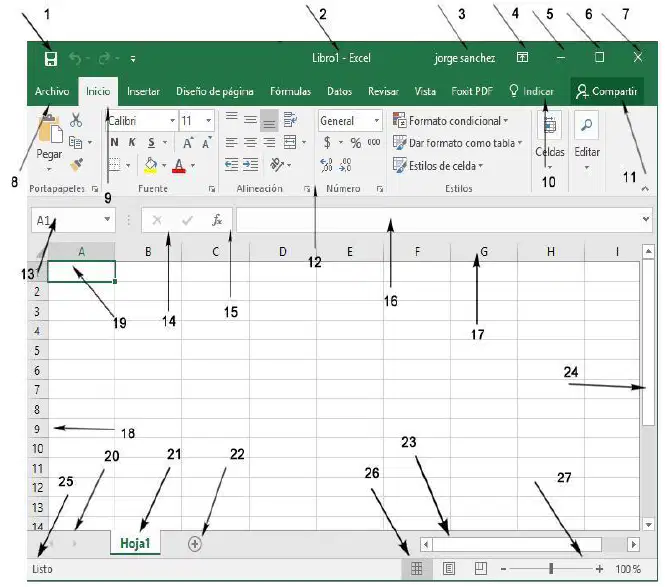Click the Merge and Center icon
The width and height of the screenshot is (665, 587).
point(290,143)
